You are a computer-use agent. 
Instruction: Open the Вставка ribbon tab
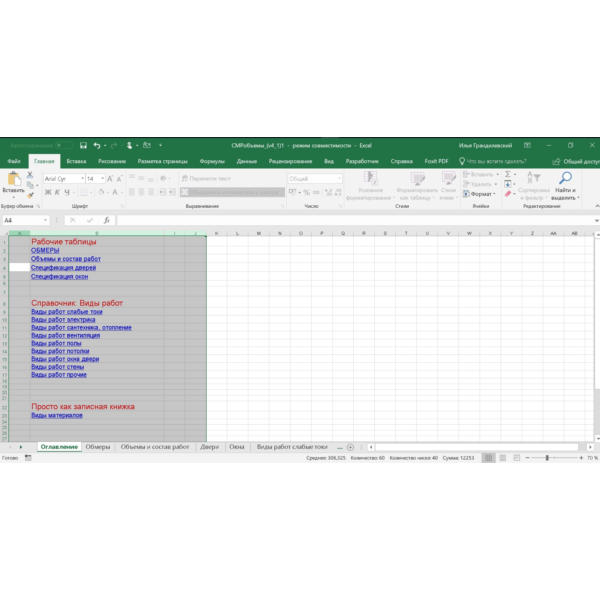pyautogui.click(x=76, y=161)
